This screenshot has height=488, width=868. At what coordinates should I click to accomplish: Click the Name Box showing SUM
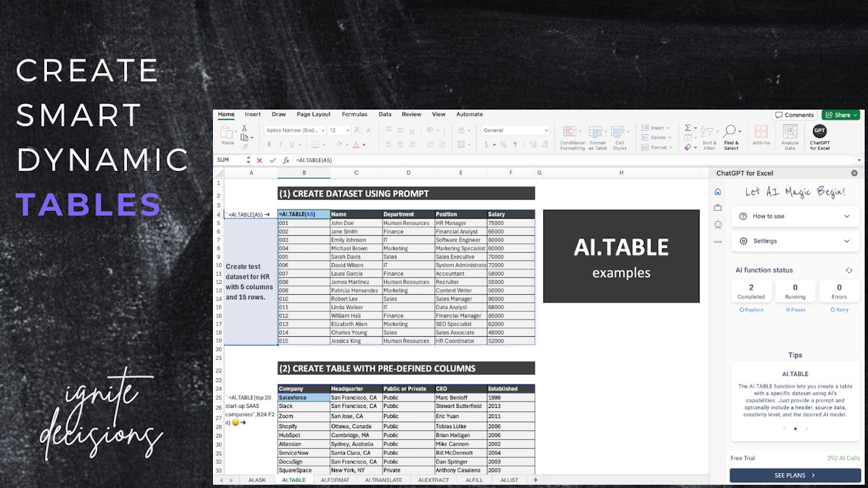pyautogui.click(x=233, y=160)
